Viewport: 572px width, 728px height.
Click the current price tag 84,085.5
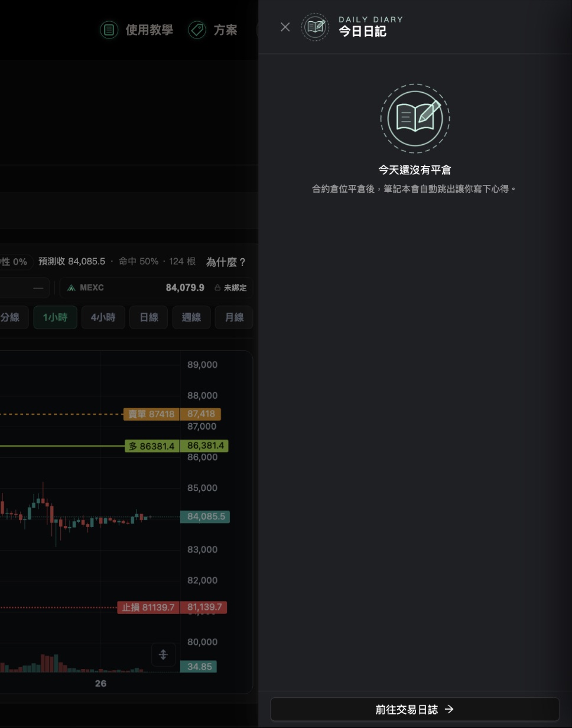tap(205, 516)
